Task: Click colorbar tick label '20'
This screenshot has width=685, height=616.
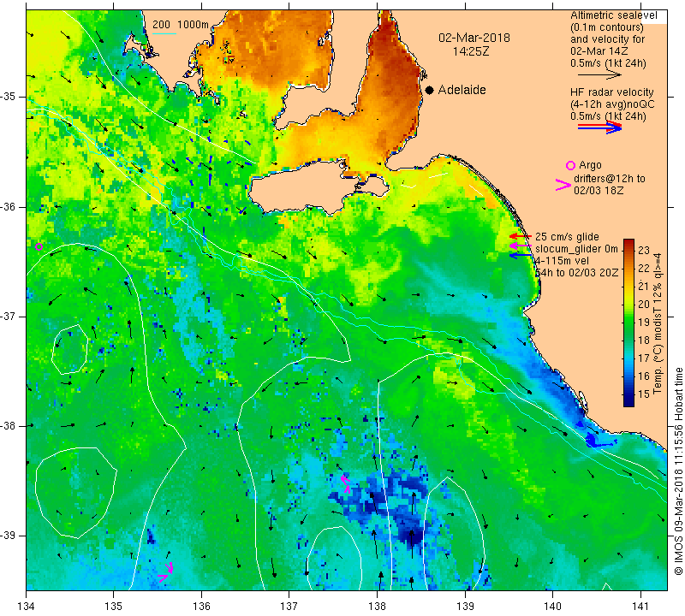Action: click(644, 305)
